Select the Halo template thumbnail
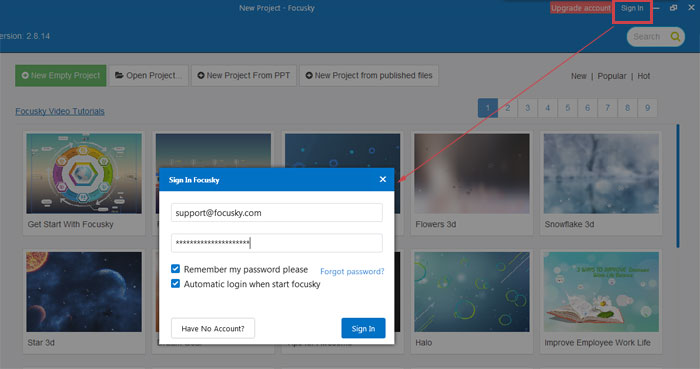Screen dimensions: 700x369 (x=472, y=292)
